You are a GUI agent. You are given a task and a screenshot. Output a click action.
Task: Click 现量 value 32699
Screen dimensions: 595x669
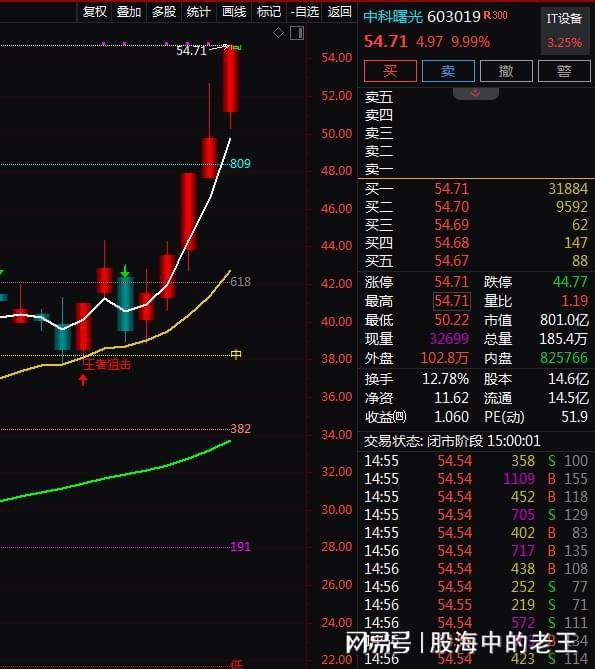coord(449,339)
